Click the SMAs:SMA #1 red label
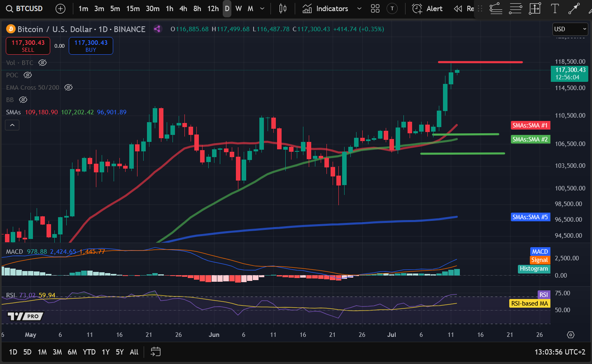 pyautogui.click(x=530, y=125)
